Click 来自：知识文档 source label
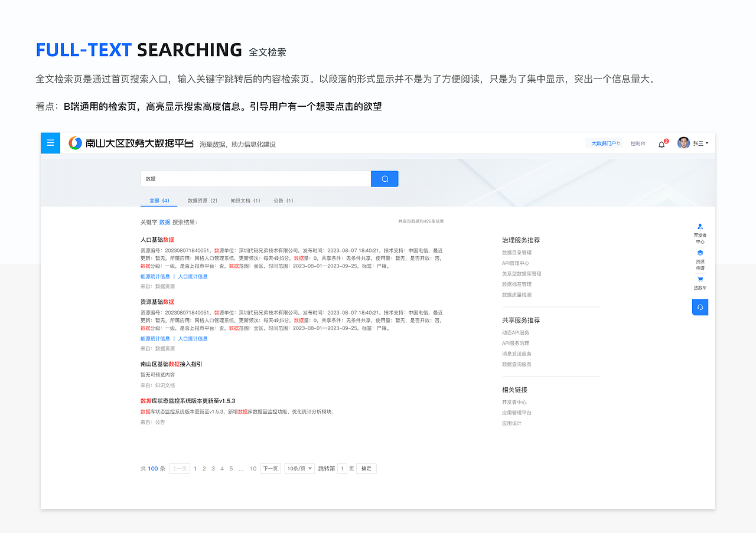This screenshot has height=533, width=756. click(x=158, y=385)
